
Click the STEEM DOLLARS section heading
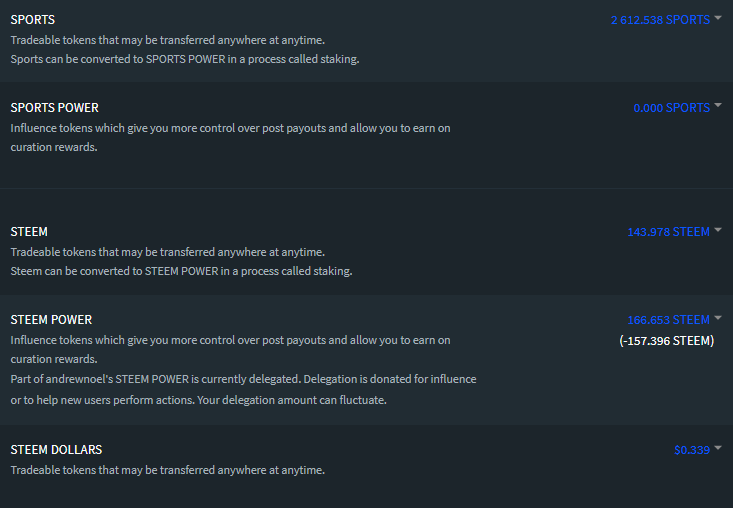coord(56,450)
